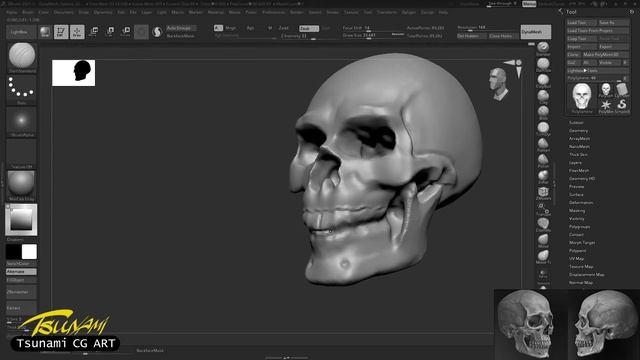Adjust the Focal Shift slider
640x360 pixels.
(x=373, y=28)
